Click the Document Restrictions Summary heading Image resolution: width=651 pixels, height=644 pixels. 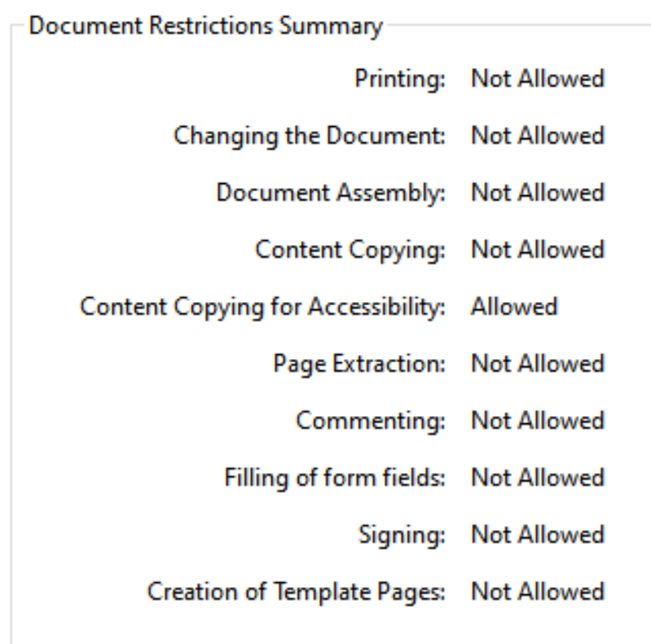206,26
